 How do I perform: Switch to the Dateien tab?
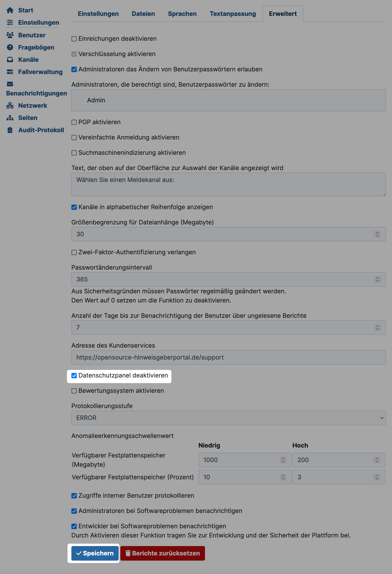coord(143,13)
